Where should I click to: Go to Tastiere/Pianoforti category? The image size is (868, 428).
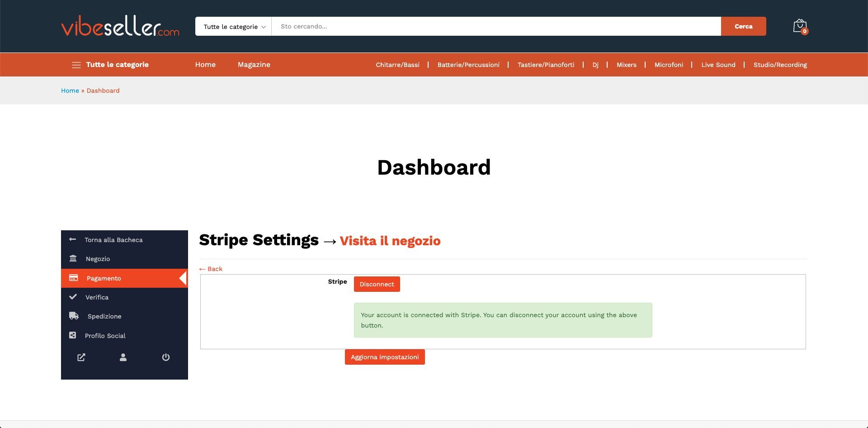546,65
